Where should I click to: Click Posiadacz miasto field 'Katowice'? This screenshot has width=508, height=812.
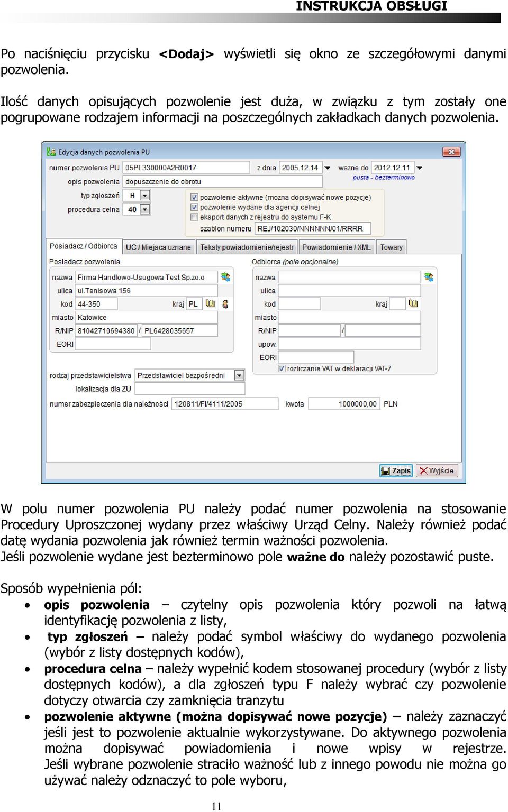pos(147,317)
